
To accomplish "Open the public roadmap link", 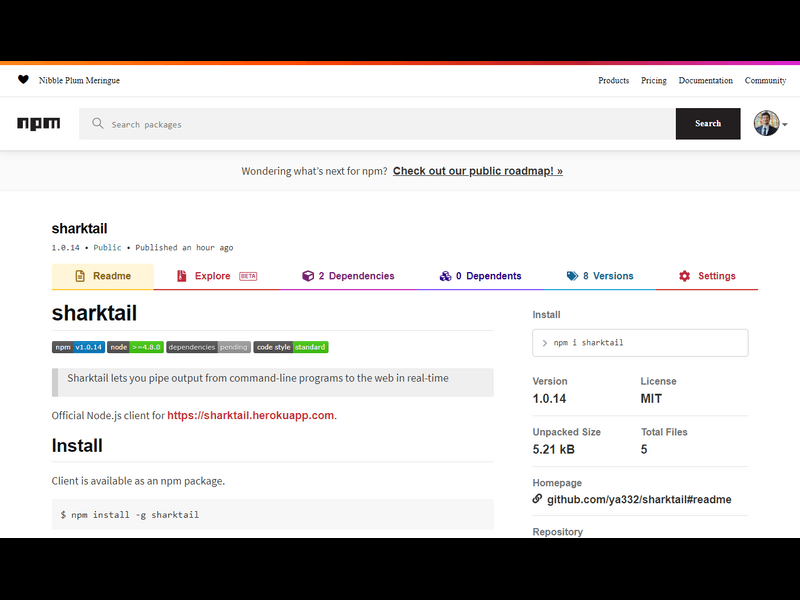I will point(477,171).
